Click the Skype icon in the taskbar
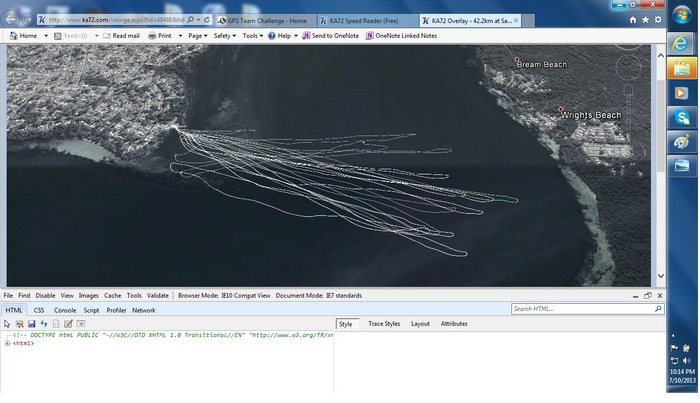The width and height of the screenshot is (700, 403). tap(682, 118)
